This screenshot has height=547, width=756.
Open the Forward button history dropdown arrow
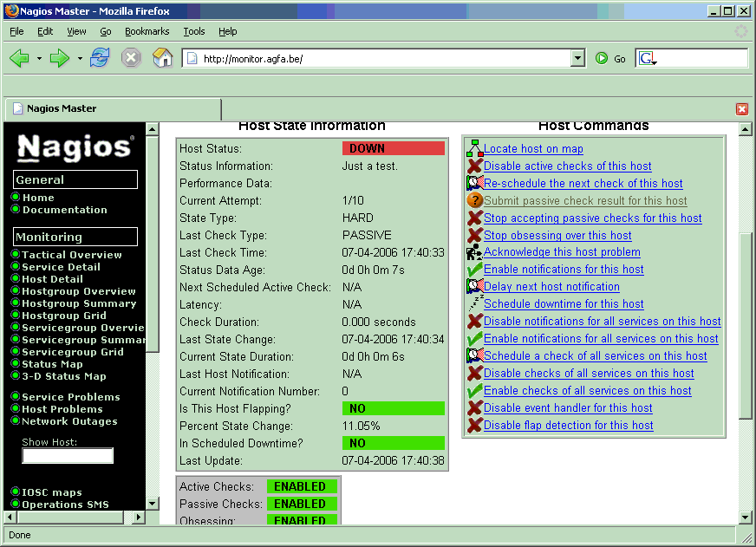(x=80, y=59)
